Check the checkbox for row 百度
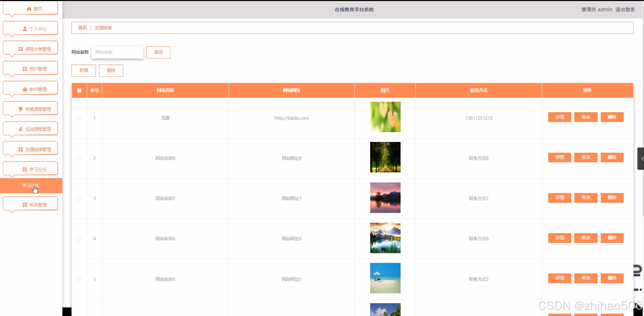644x316 pixels. [79, 118]
